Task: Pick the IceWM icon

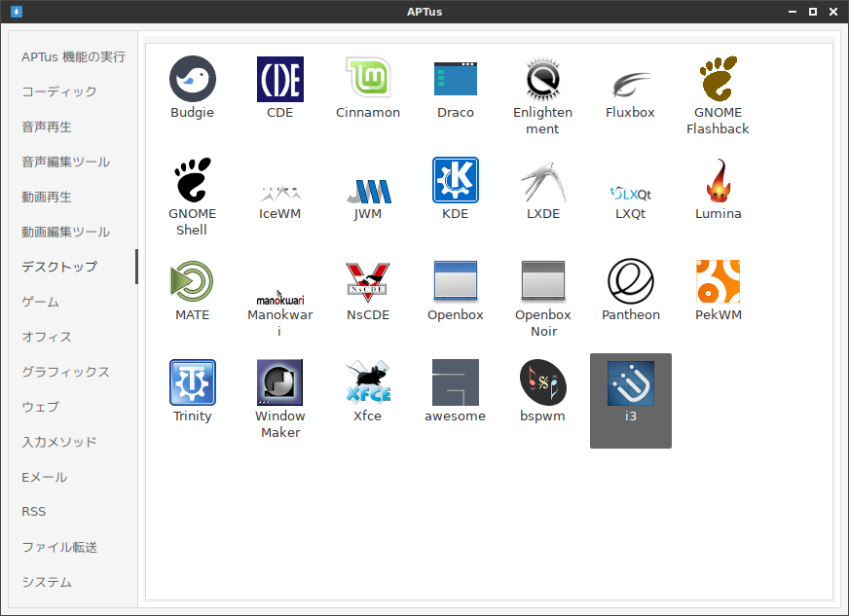Action: [x=280, y=194]
